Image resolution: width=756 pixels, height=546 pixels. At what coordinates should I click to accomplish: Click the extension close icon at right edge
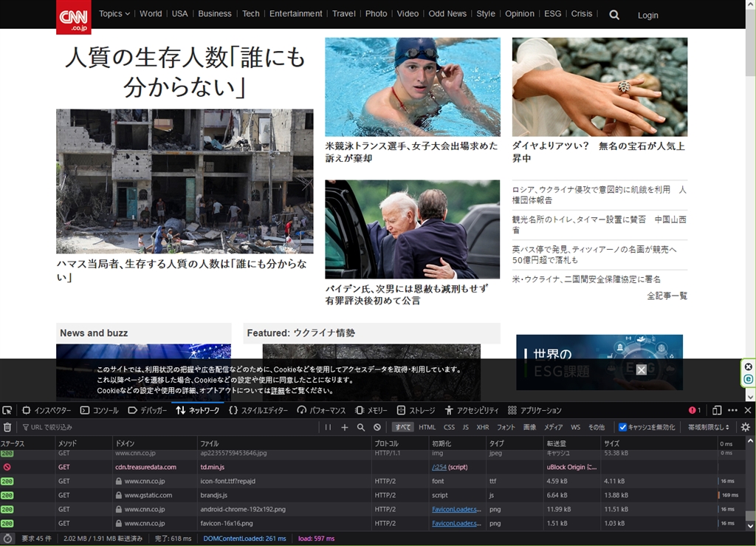coord(749,366)
